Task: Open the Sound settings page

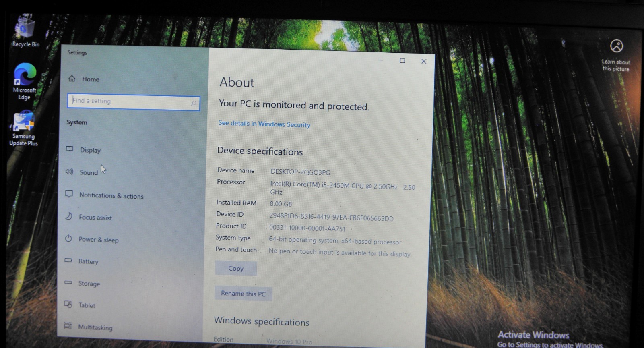Action: point(89,172)
